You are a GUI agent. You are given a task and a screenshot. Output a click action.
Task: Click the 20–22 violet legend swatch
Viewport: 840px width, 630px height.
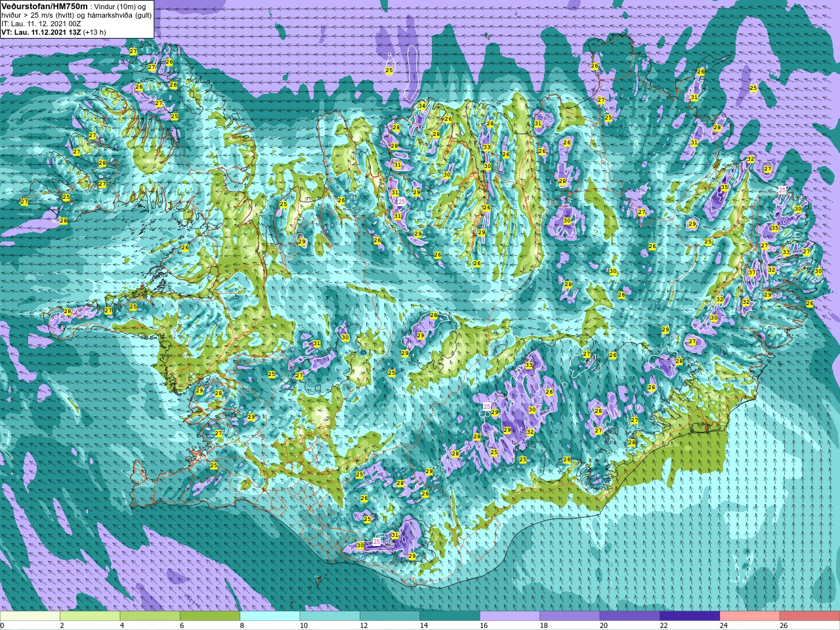(x=630, y=616)
